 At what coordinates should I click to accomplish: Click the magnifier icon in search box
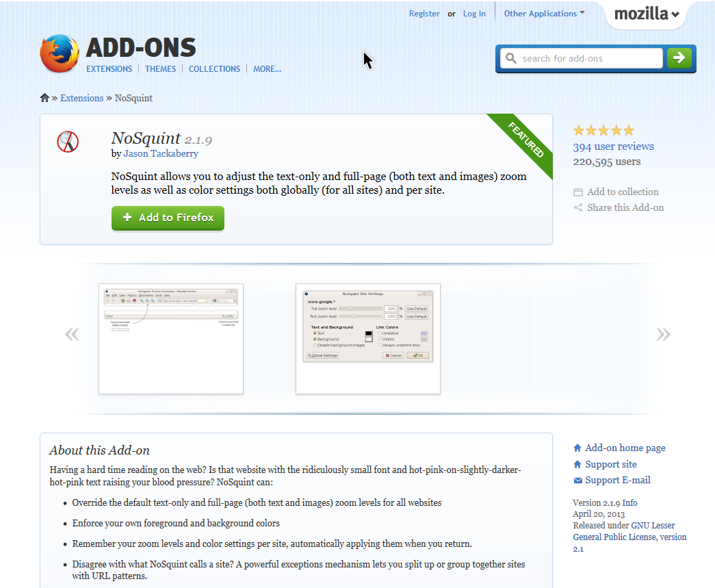(x=510, y=58)
